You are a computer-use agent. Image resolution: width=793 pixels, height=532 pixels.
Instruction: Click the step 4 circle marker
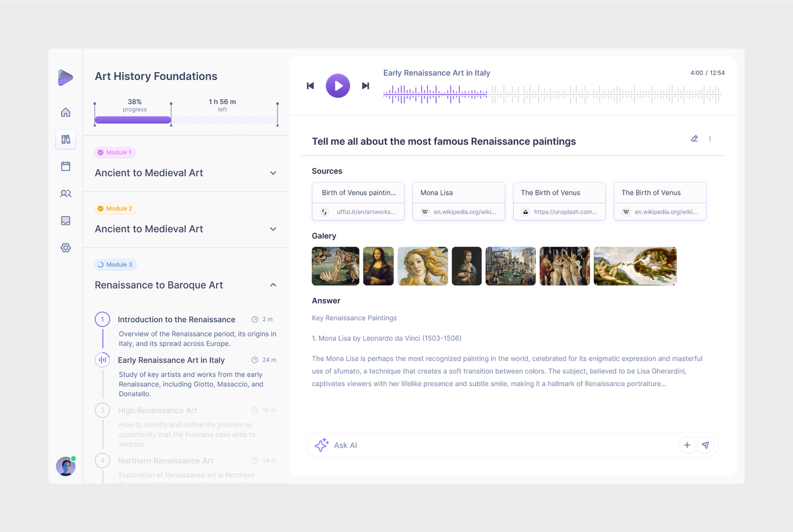[x=102, y=460]
